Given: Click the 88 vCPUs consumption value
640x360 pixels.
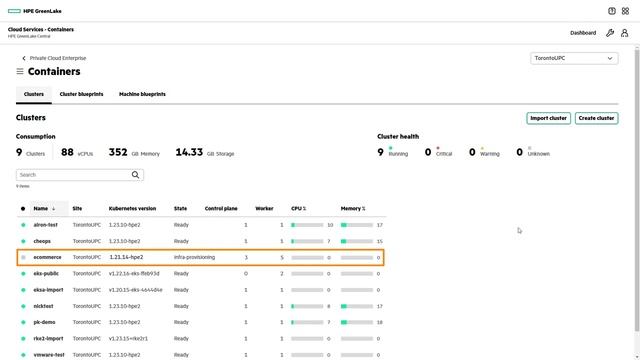Looking at the screenshot, I should [77, 153].
